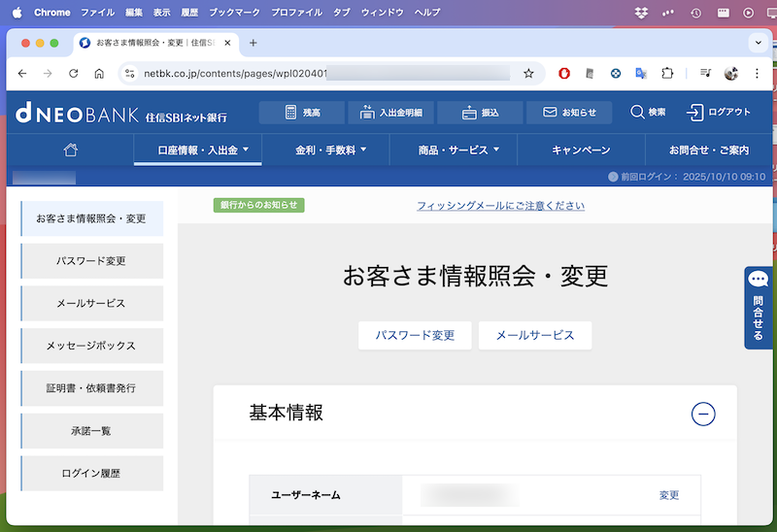Click 変更 link beside ユーザーネーム

click(669, 495)
